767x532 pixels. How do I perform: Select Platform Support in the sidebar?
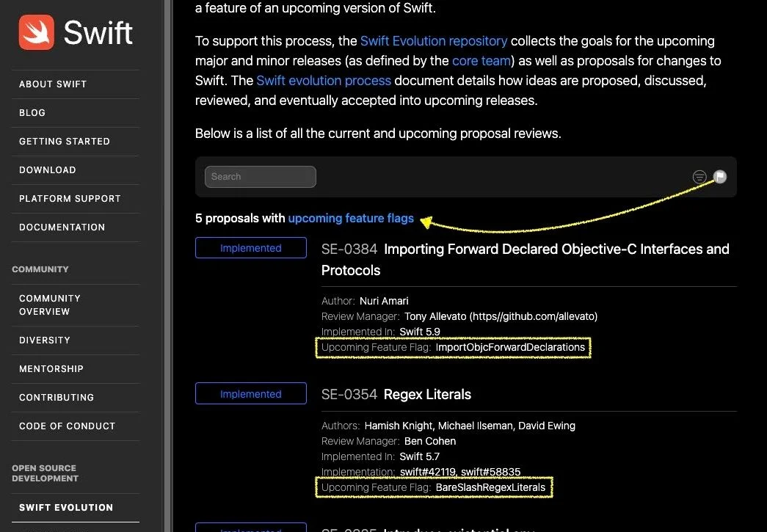click(x=70, y=199)
